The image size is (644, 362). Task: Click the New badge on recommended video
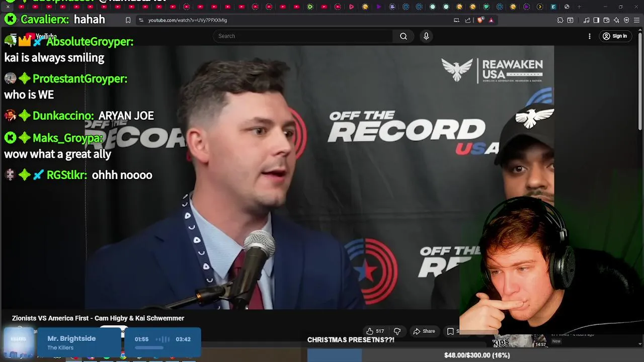point(556,341)
